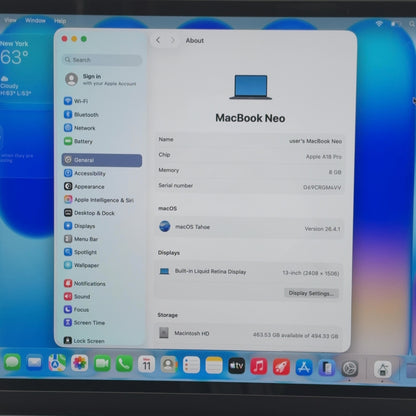Open the Music app in Dock
The height and width of the screenshot is (416, 416).
(259, 366)
